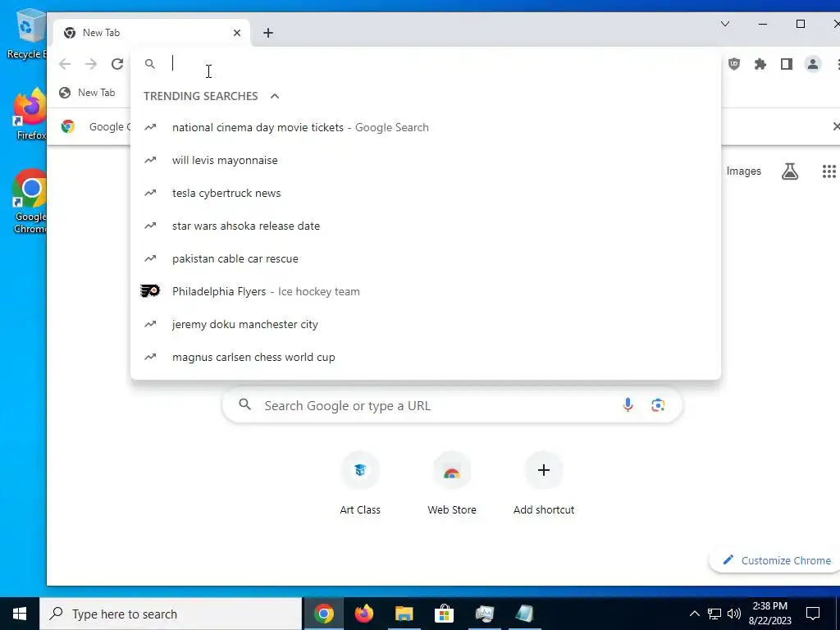This screenshot has width=840, height=630.
Task: Open a new tab with plus button
Action: (268, 33)
